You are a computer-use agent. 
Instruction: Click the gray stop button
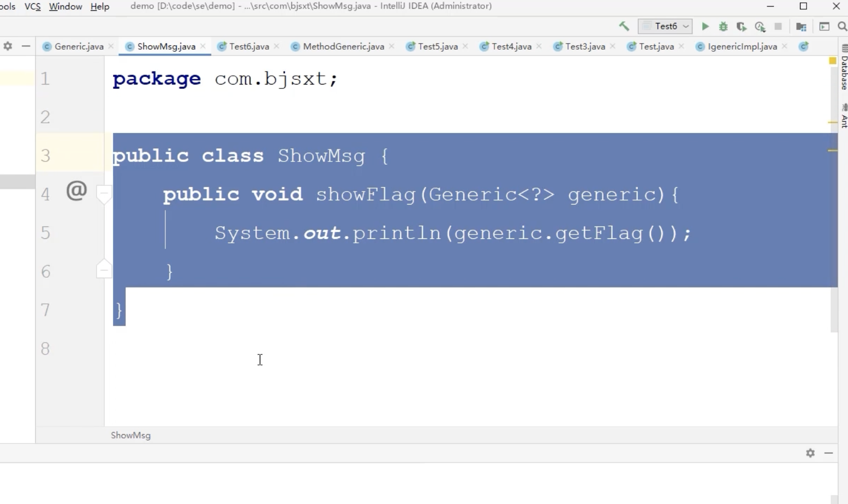coord(779,26)
